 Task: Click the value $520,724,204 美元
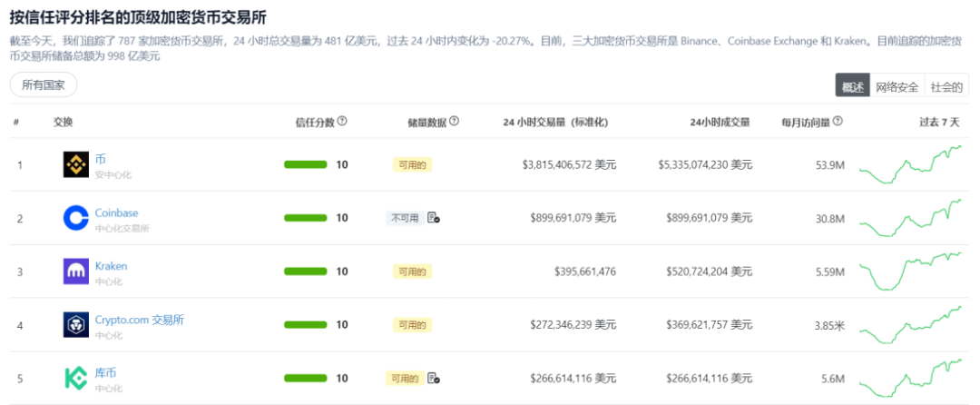[x=710, y=272]
